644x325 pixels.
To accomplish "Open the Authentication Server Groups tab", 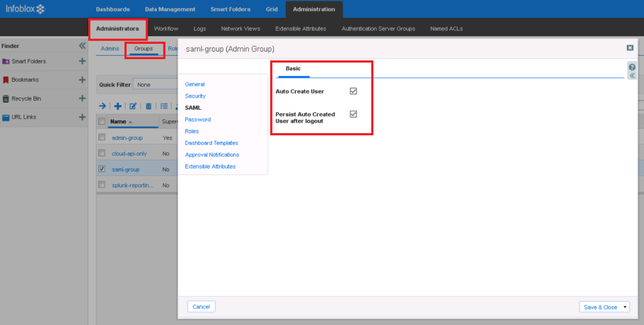I will [378, 29].
